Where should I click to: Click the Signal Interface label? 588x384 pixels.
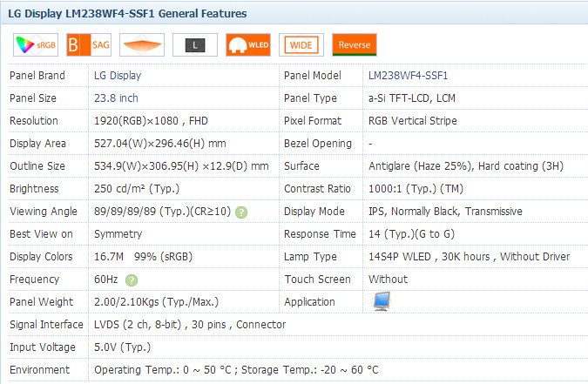click(x=46, y=325)
